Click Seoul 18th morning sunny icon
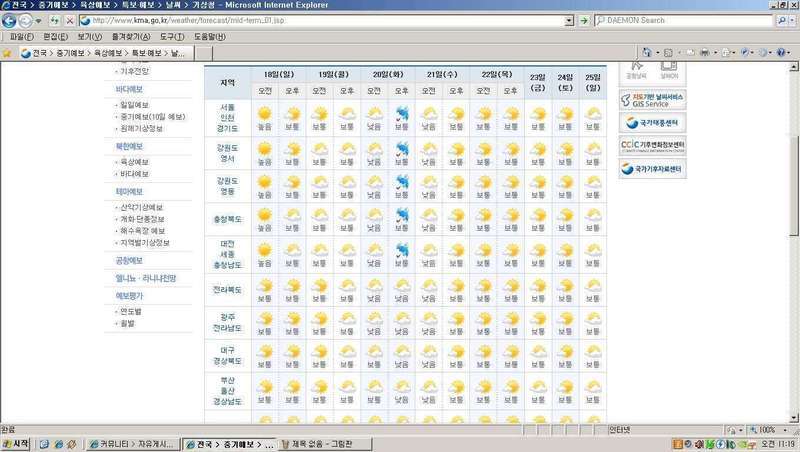 click(264, 113)
